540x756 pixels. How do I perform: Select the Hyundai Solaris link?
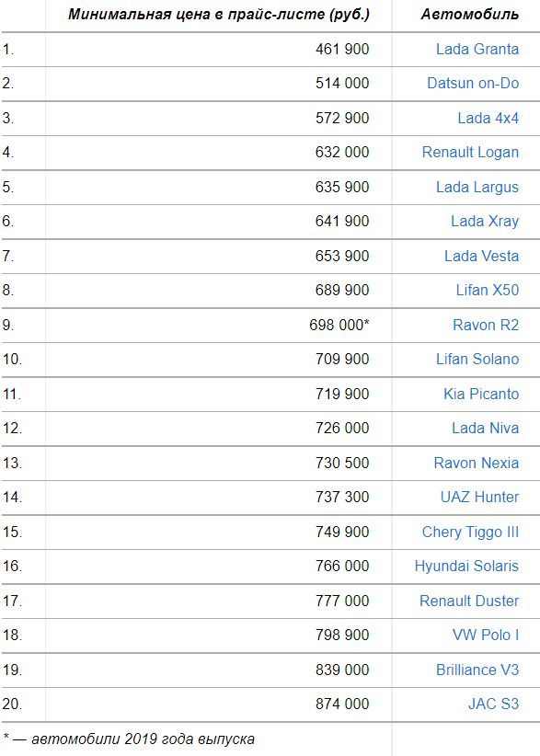(466, 566)
